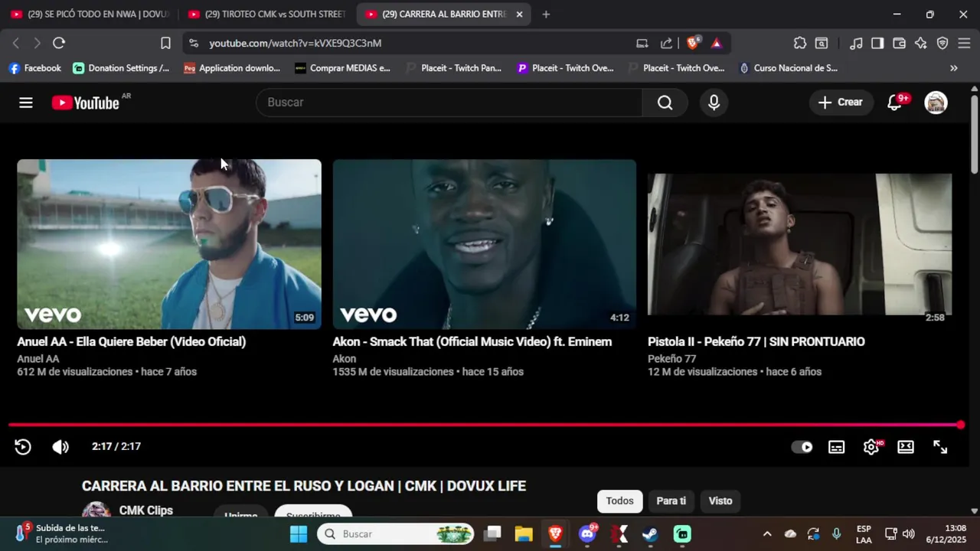Screen dimensions: 980x551
Task: Open Anuel AA Ella Quiere Beber thumbnail
Action: (x=169, y=244)
